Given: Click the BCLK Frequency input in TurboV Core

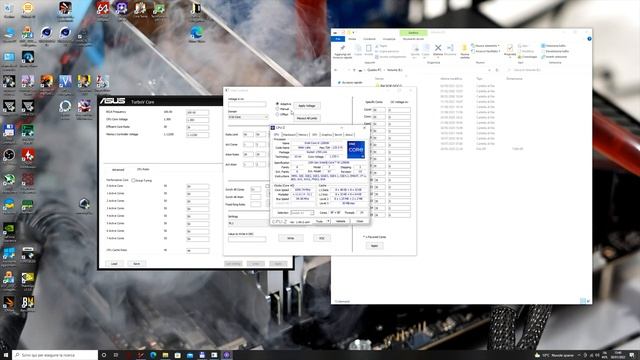Looking at the screenshot, I should pyautogui.click(x=198, y=112).
